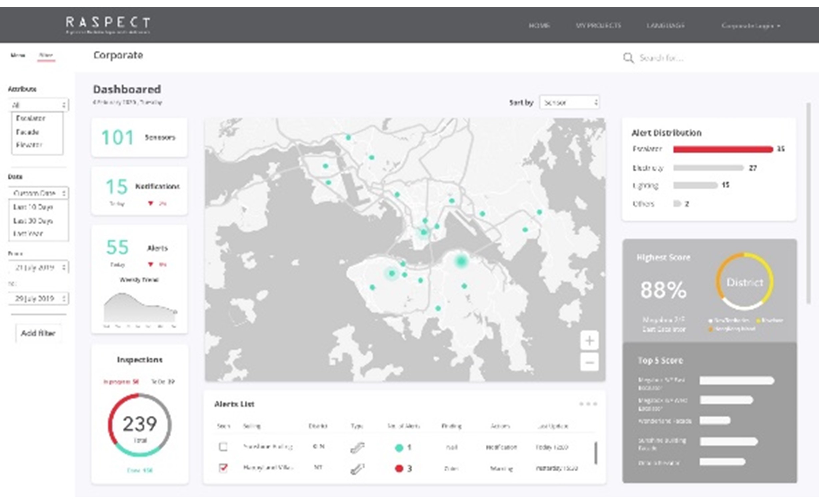Zoom out the map with minus button
The width and height of the screenshot is (819, 504).
589,362
